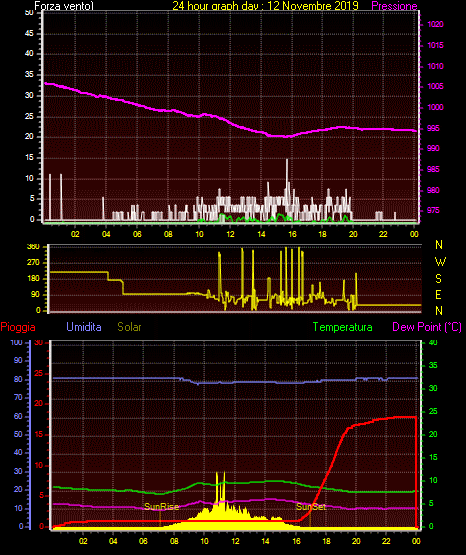Click the SunSet marker label
466x555 pixels.
click(x=311, y=507)
